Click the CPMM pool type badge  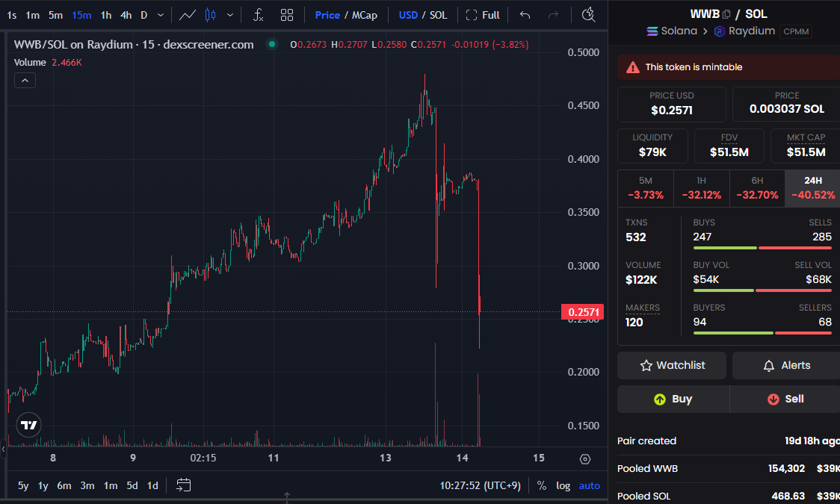(796, 31)
